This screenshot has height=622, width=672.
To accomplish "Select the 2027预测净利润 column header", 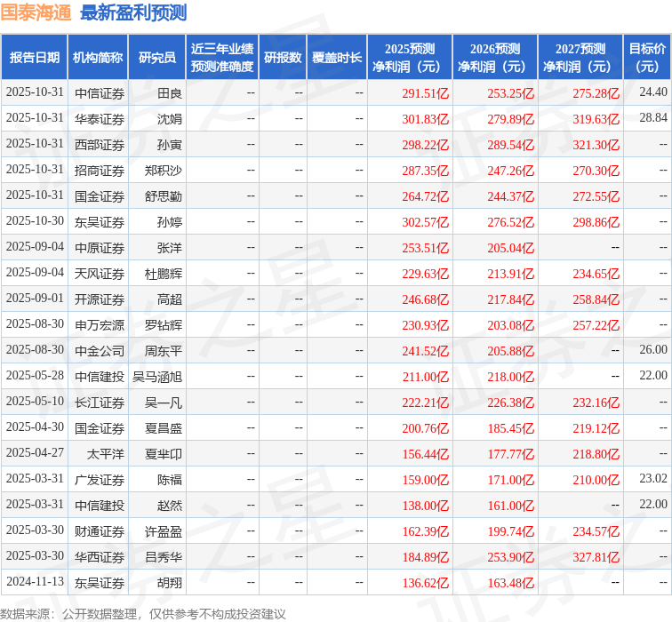I will (580, 58).
